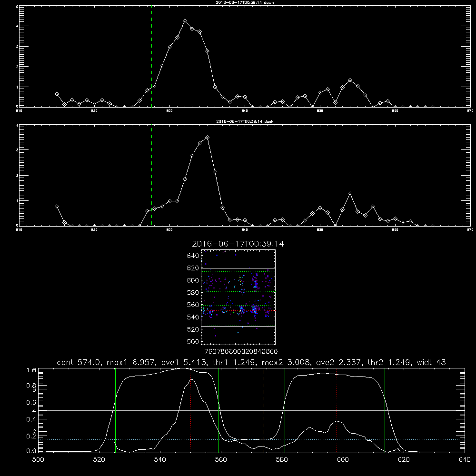This screenshot has width=476, height=476.
Task: Click the '540' x-axis label of the bottom plot
Action: point(160,460)
